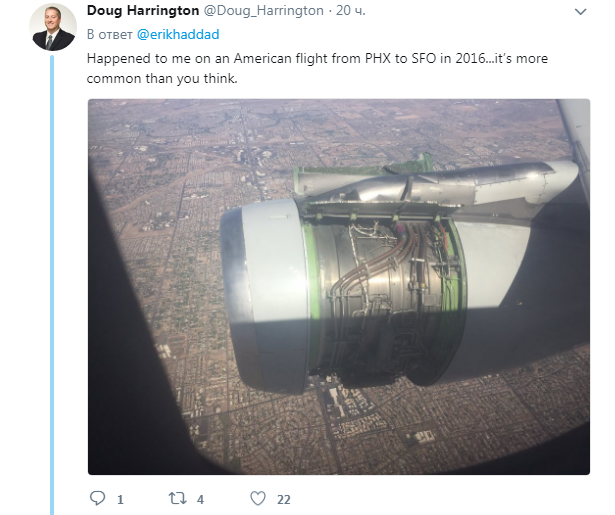
Task: Click the tweet text about American flight
Action: (x=317, y=68)
